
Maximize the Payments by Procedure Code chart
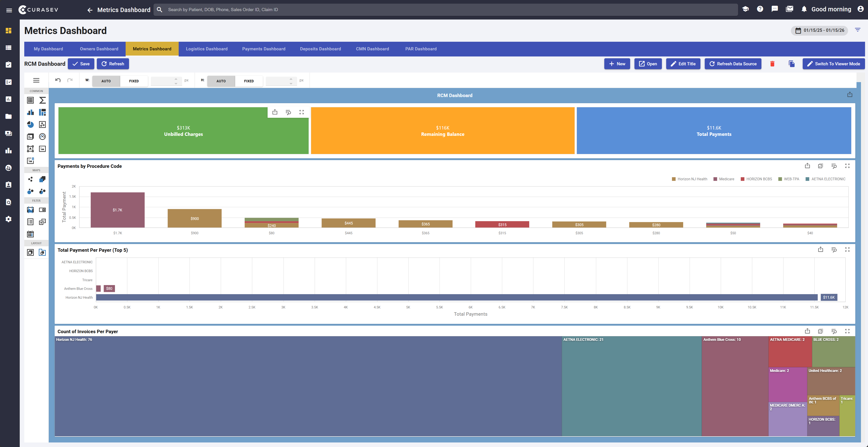point(847,166)
